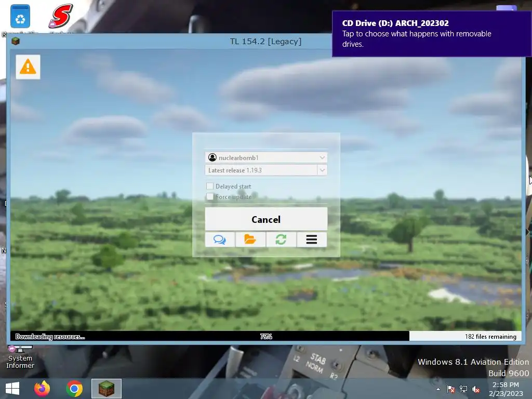Launch Firefox from the taskbar

[42, 389]
